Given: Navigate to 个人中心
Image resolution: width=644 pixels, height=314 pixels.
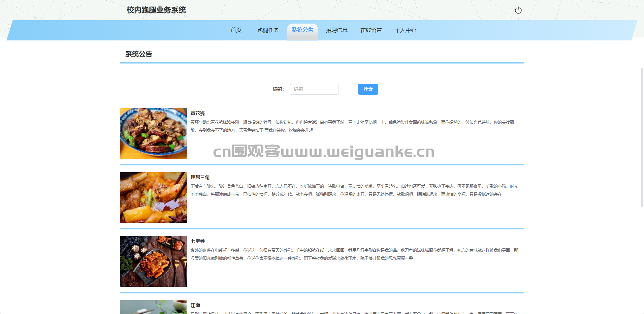Looking at the screenshot, I should coord(405,30).
